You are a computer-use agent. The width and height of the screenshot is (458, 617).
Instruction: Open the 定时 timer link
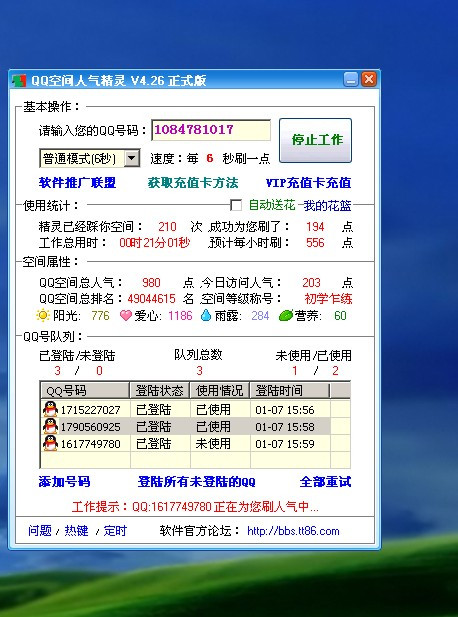tap(115, 530)
